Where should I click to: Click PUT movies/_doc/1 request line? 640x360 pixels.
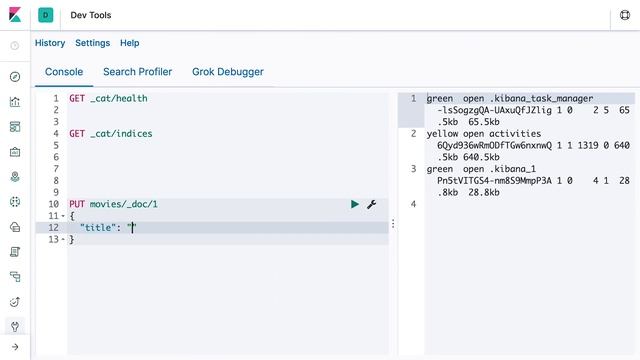(x=113, y=204)
